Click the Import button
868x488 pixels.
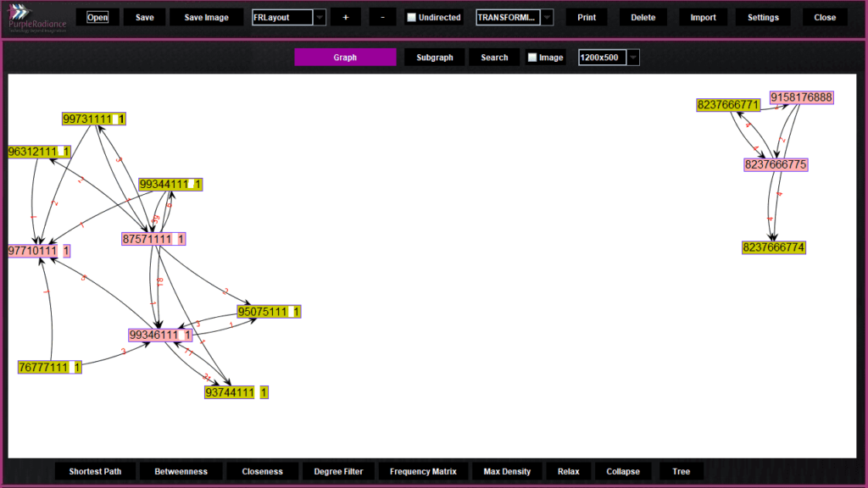(703, 17)
